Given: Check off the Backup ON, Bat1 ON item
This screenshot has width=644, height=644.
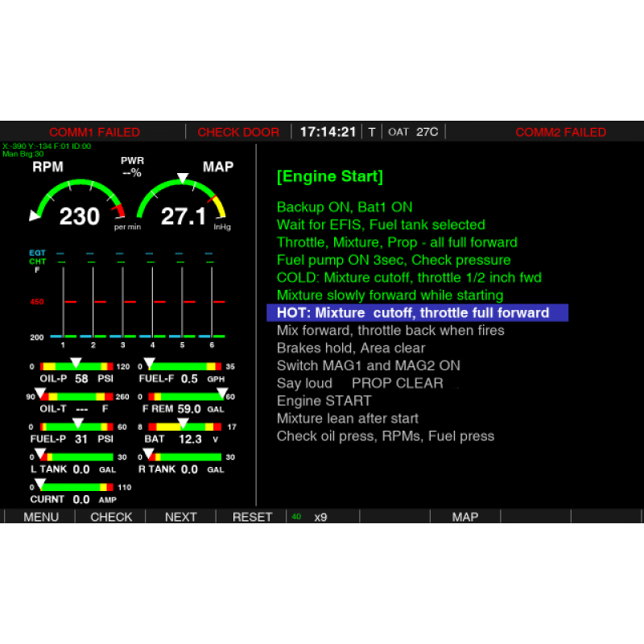Looking at the screenshot, I should tap(346, 207).
